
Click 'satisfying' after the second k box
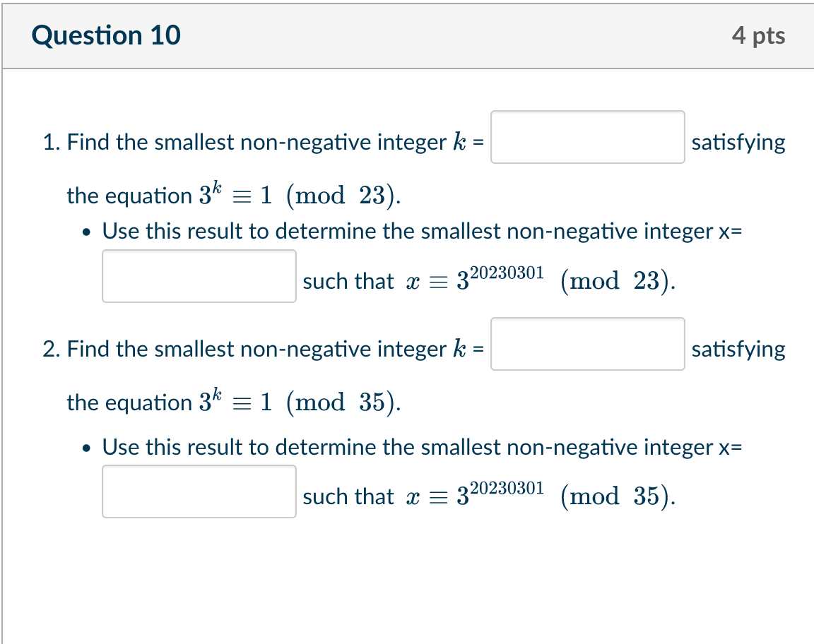click(x=738, y=350)
